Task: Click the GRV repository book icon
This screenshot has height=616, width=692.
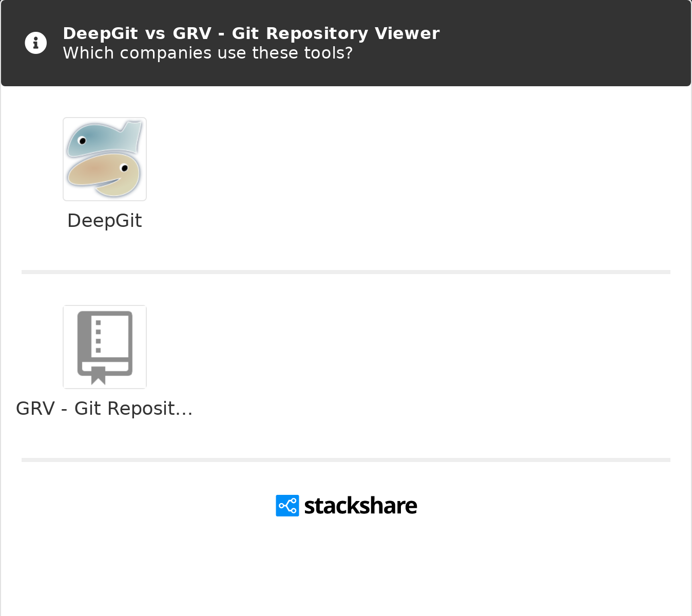Action: tap(105, 347)
